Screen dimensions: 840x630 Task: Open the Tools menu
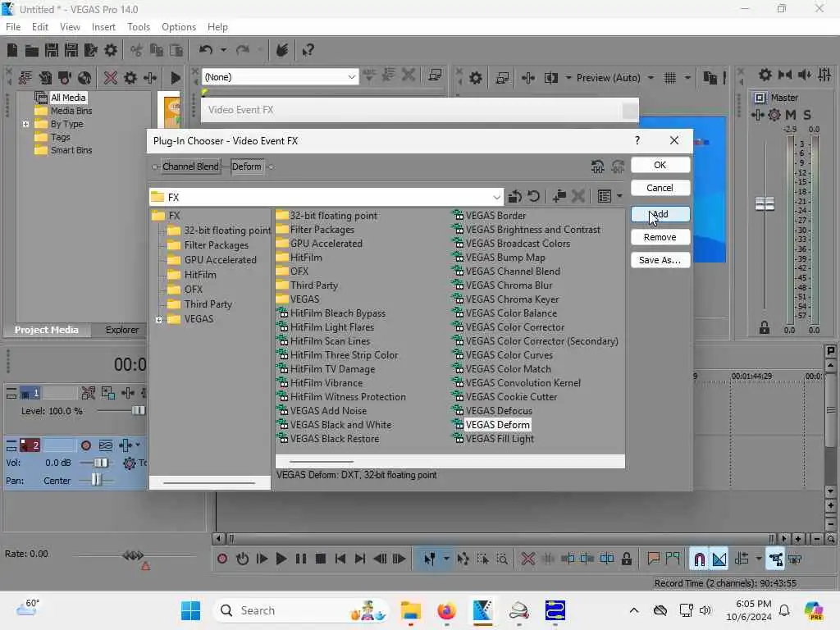(x=138, y=27)
